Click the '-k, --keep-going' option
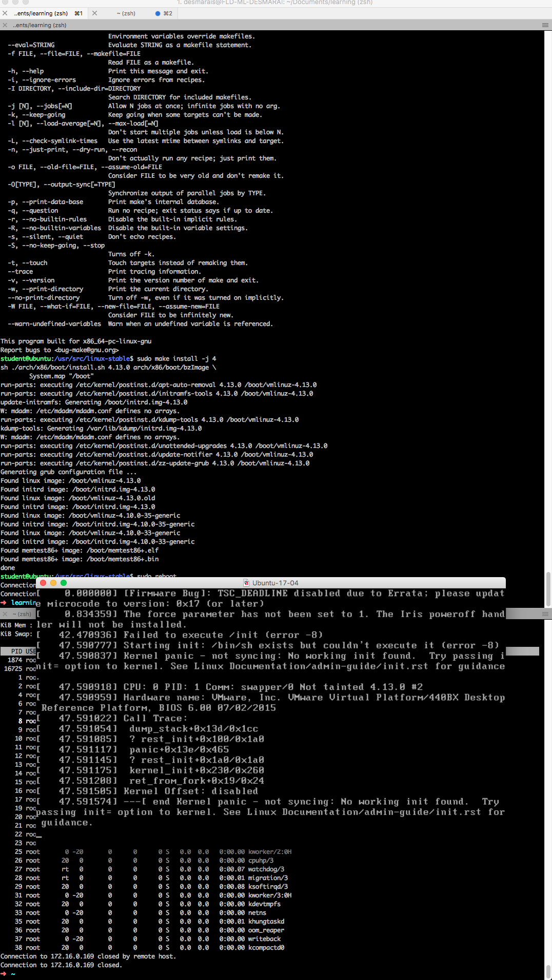 (36, 115)
